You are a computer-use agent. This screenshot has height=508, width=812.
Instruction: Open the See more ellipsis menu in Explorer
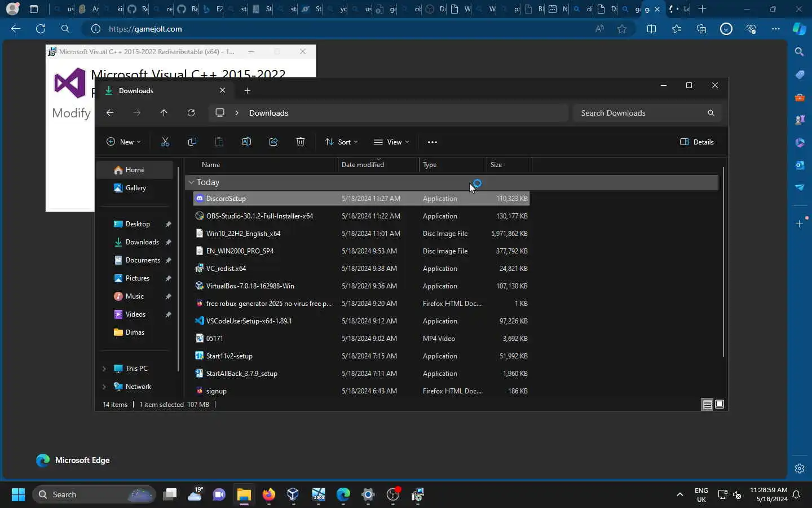pyautogui.click(x=433, y=142)
